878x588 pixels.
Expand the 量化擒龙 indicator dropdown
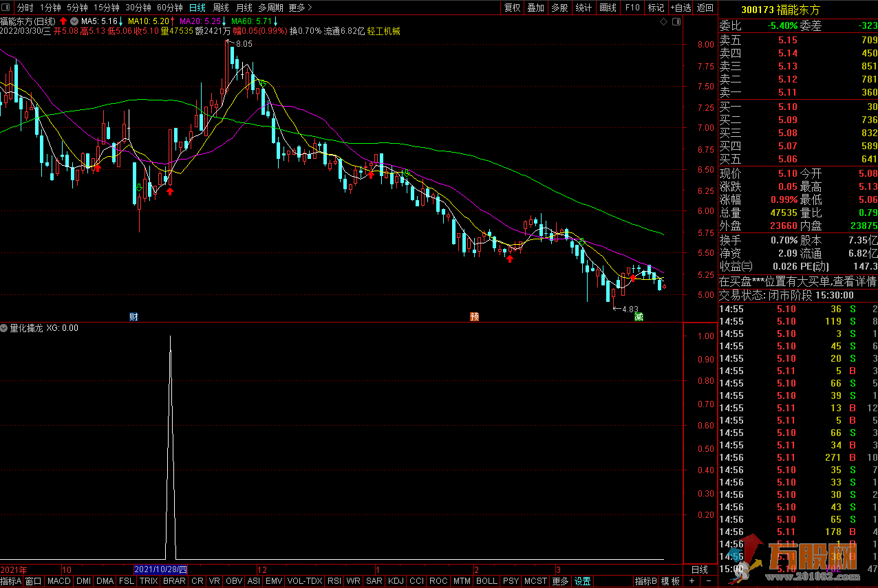(x=4, y=328)
